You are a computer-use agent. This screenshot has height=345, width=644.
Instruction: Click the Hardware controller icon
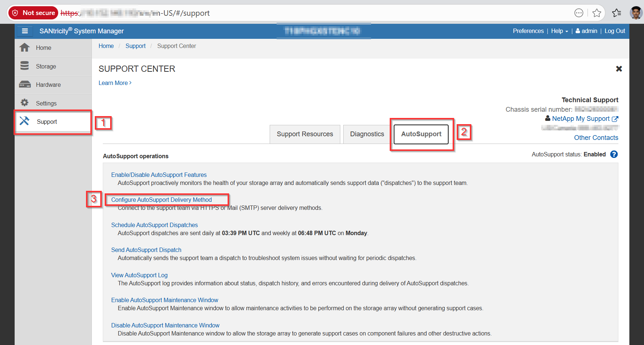pos(25,85)
